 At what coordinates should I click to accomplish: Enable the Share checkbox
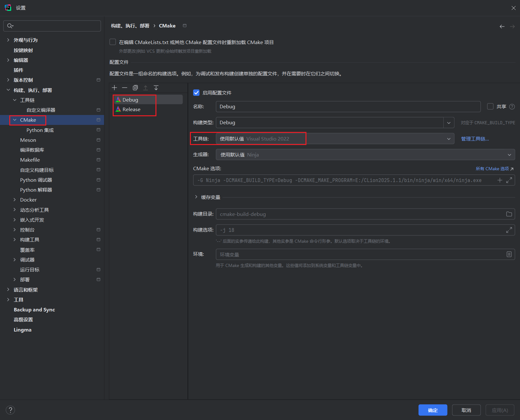(x=490, y=106)
